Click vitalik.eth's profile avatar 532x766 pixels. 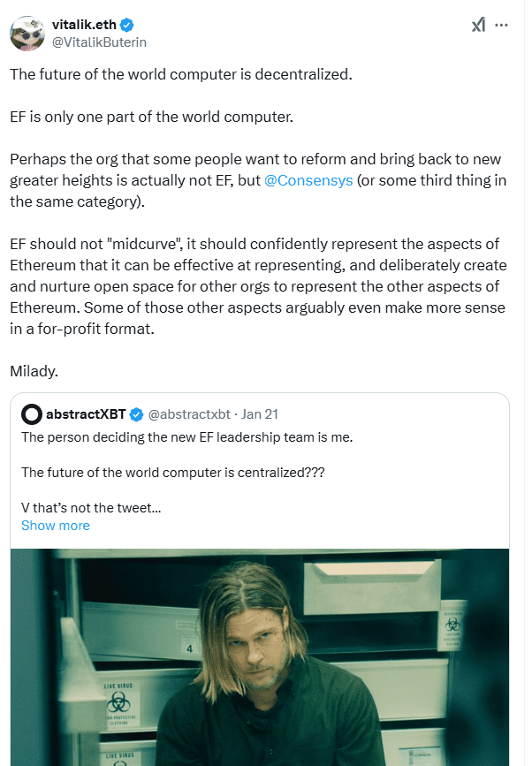click(x=28, y=33)
